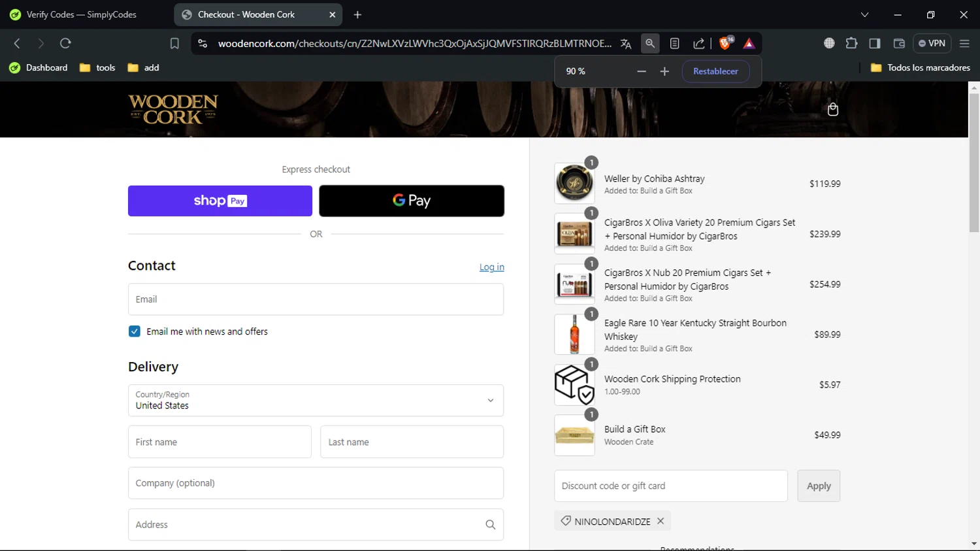Click the Wooden Cork Shipping Protection label
980x551 pixels.
[x=672, y=379]
